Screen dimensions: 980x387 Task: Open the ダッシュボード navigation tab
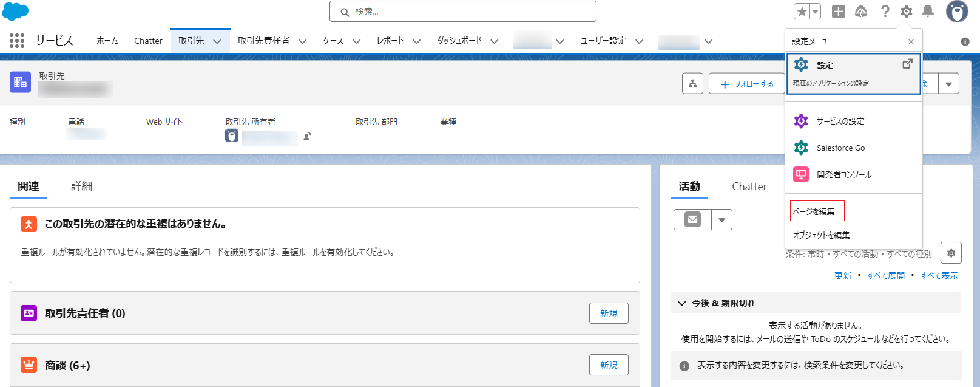pos(459,41)
